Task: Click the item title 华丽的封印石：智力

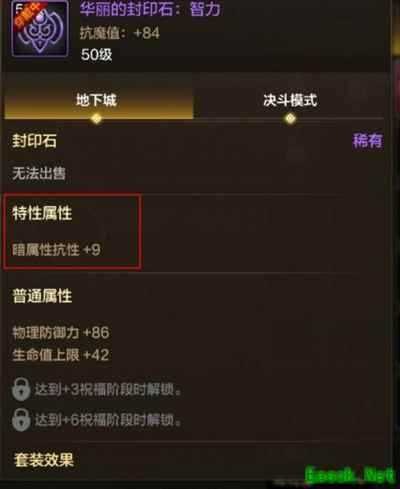Action: point(150,9)
